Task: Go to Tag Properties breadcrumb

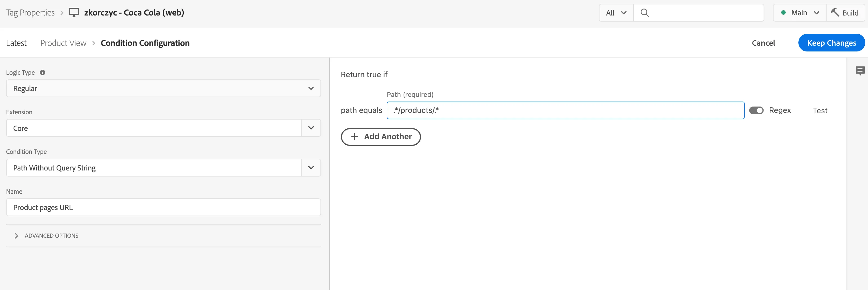Action: click(x=30, y=13)
